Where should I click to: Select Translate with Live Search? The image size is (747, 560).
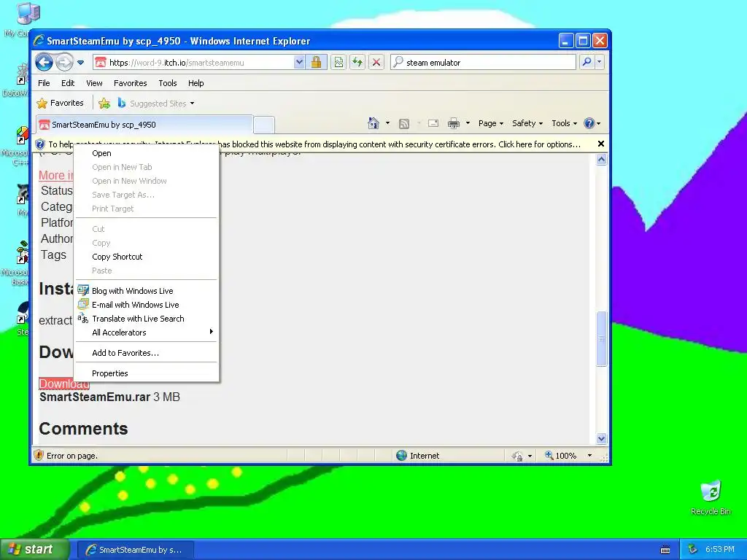(x=147, y=319)
